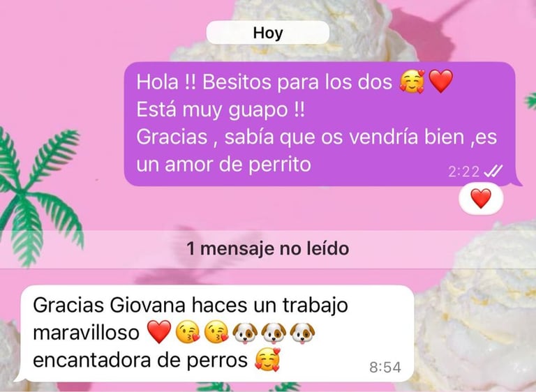Tap the red heart reaction badge
Image resolution: width=536 pixels, height=392 pixels.
481,199
